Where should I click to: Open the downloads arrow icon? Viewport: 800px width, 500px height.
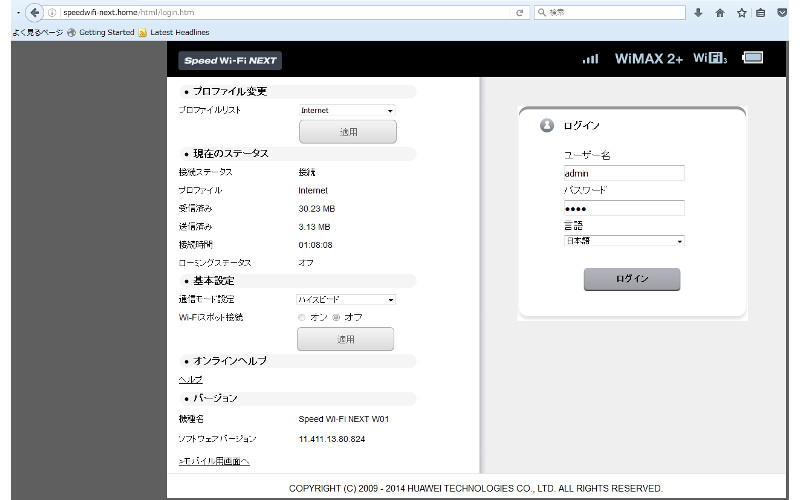[x=698, y=13]
